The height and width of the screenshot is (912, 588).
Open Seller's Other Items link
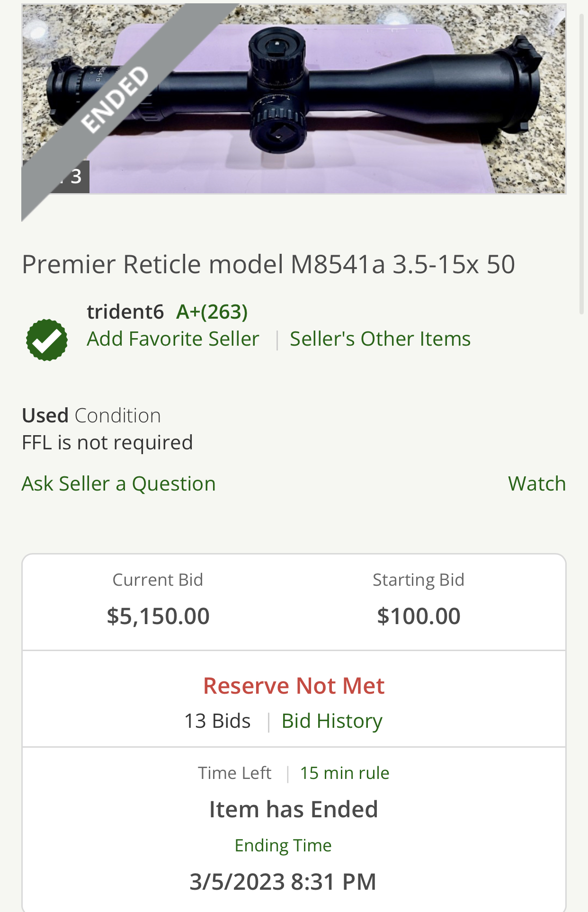380,339
